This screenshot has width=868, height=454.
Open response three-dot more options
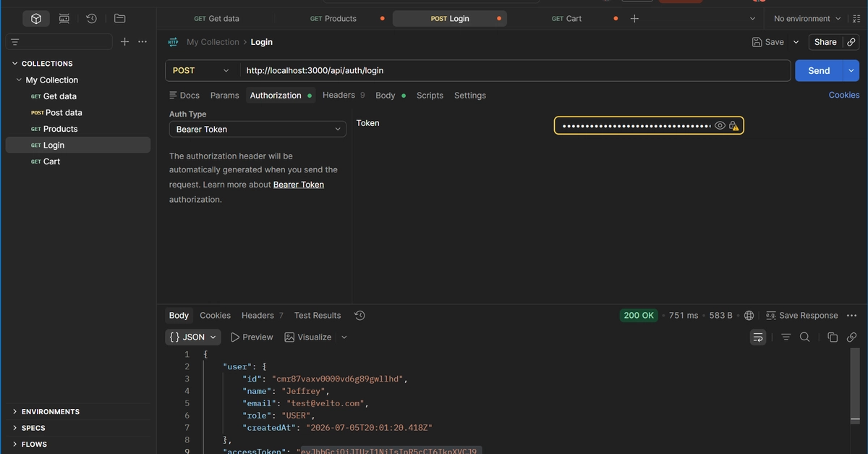(851, 316)
